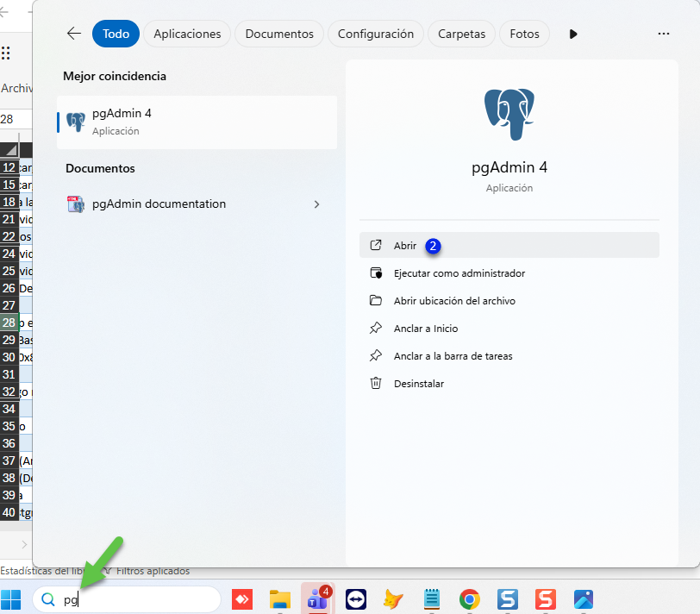Open the orange fox app on taskbar
The height and width of the screenshot is (614, 700).
coord(393,599)
